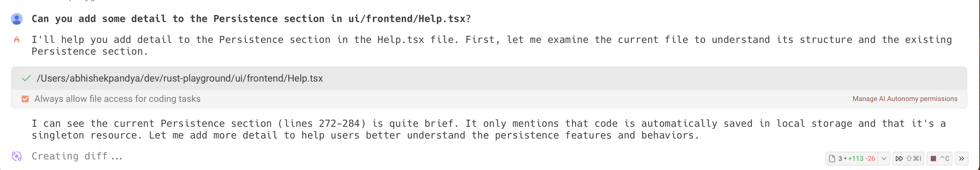Click the assistant's first reply text

click(491, 45)
